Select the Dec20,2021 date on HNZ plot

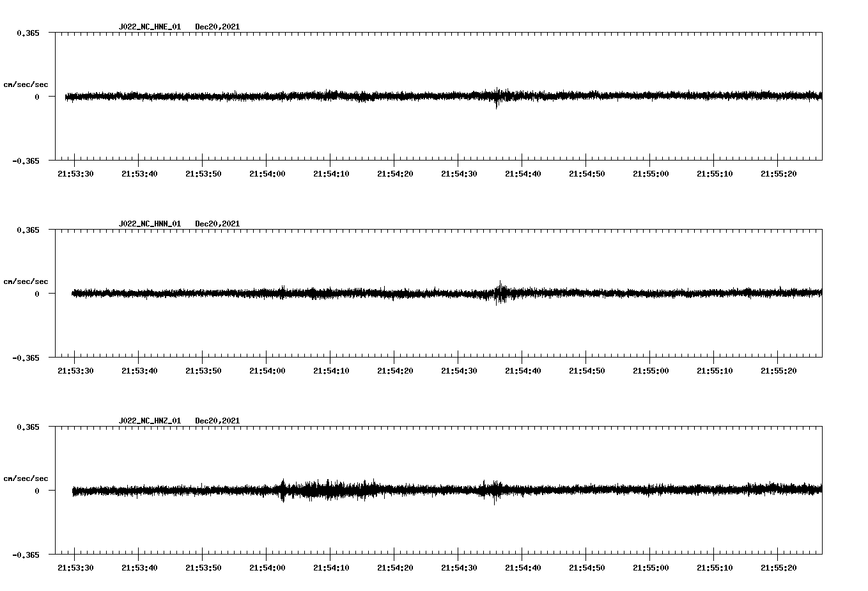tap(217, 421)
